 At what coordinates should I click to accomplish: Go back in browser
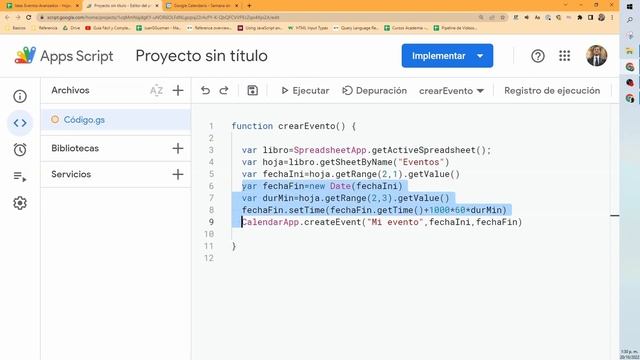pyautogui.click(x=7, y=17)
